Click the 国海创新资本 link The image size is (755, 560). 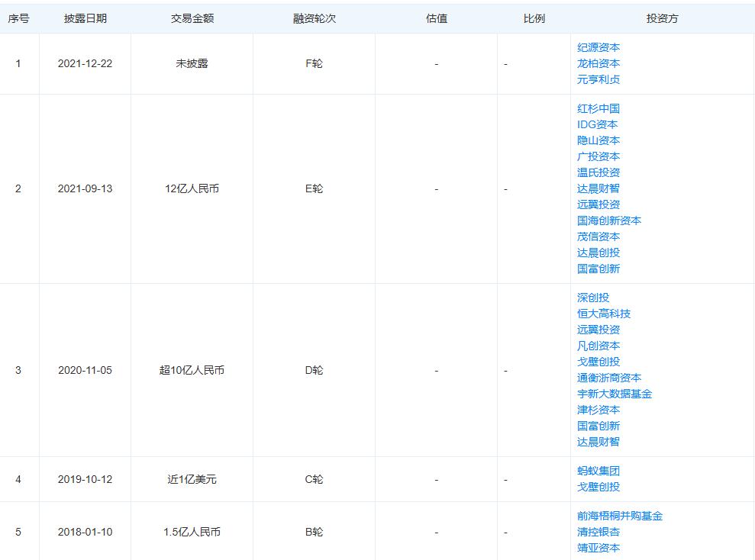pos(609,220)
